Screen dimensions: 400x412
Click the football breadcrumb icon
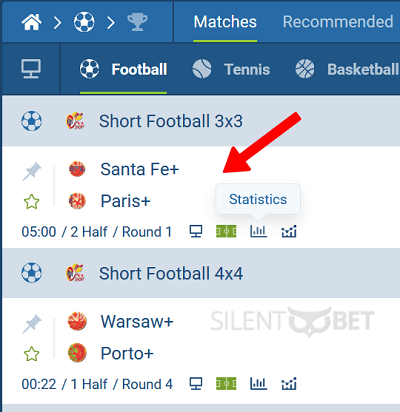coord(84,22)
